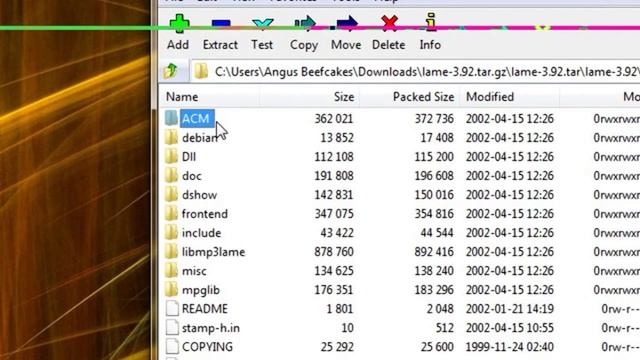This screenshot has height=360, width=640.
Task: Click modified date 1999-11-24 02:40
Action: 510,347
